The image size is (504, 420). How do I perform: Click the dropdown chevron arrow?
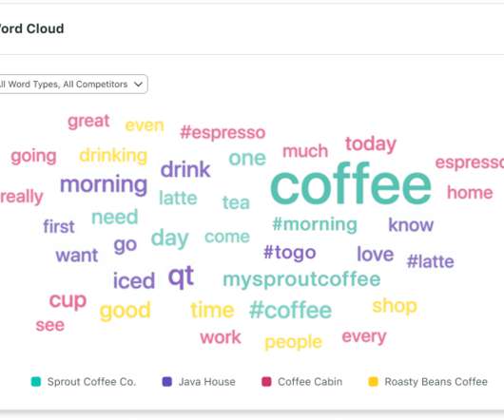[x=138, y=85]
